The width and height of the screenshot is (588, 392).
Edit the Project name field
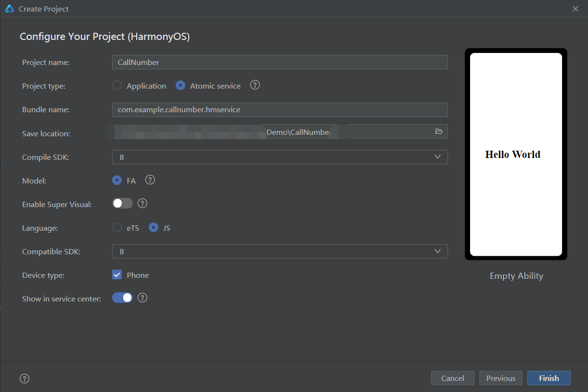pos(280,62)
